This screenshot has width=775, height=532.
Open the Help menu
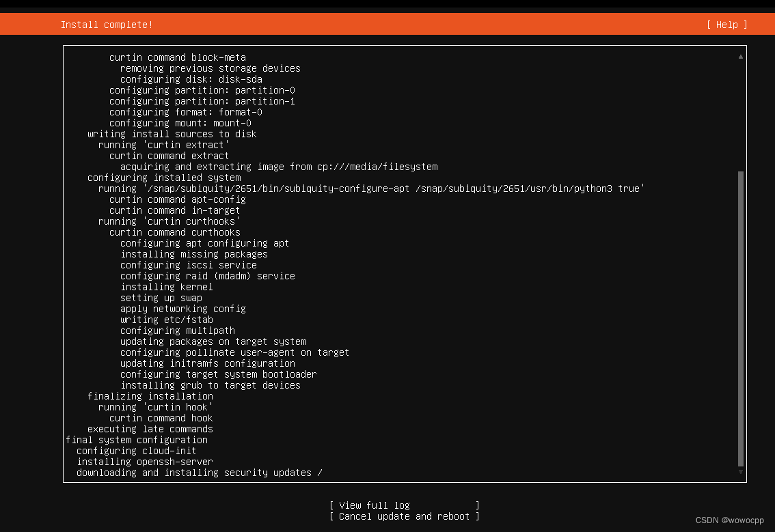pyautogui.click(x=726, y=25)
